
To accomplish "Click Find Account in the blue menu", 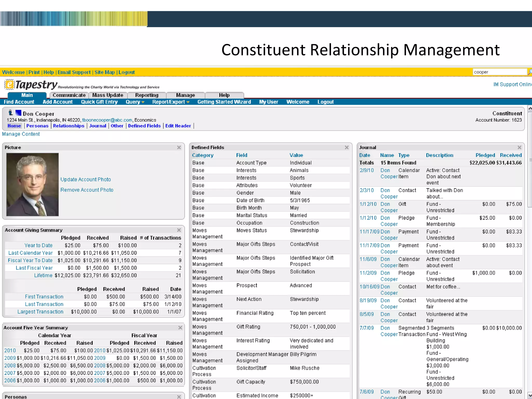I will click(x=19, y=102).
